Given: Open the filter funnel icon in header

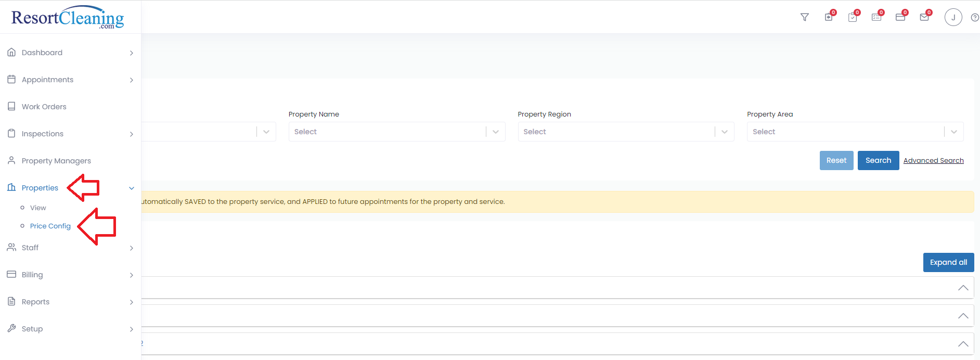Looking at the screenshot, I should [x=805, y=17].
